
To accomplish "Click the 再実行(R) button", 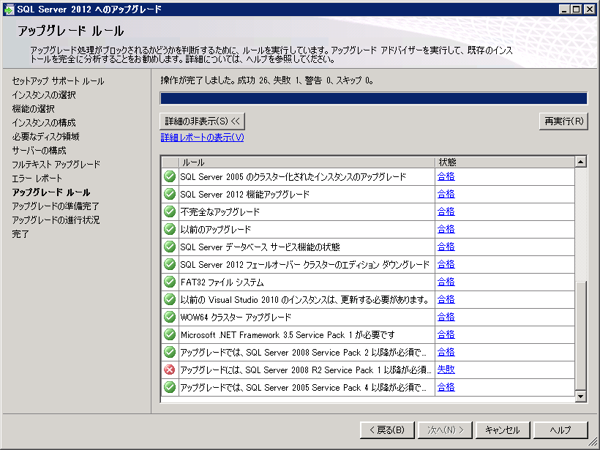I will tap(564, 121).
